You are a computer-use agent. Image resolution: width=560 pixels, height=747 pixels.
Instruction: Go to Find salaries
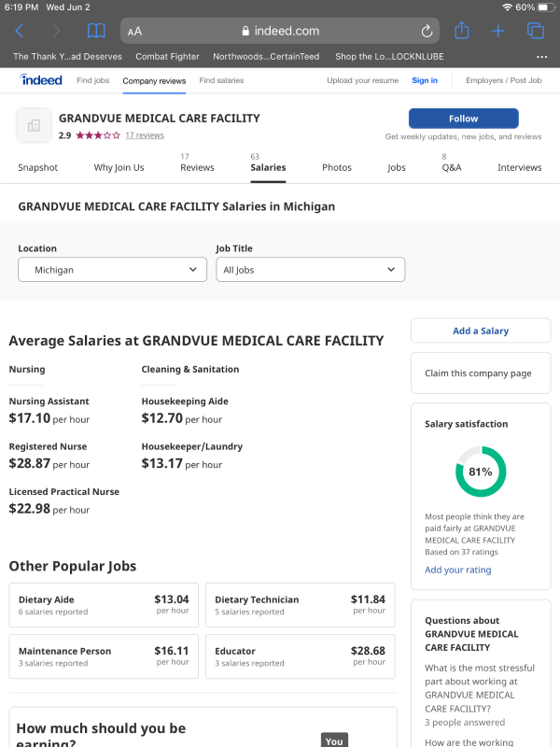[221, 80]
